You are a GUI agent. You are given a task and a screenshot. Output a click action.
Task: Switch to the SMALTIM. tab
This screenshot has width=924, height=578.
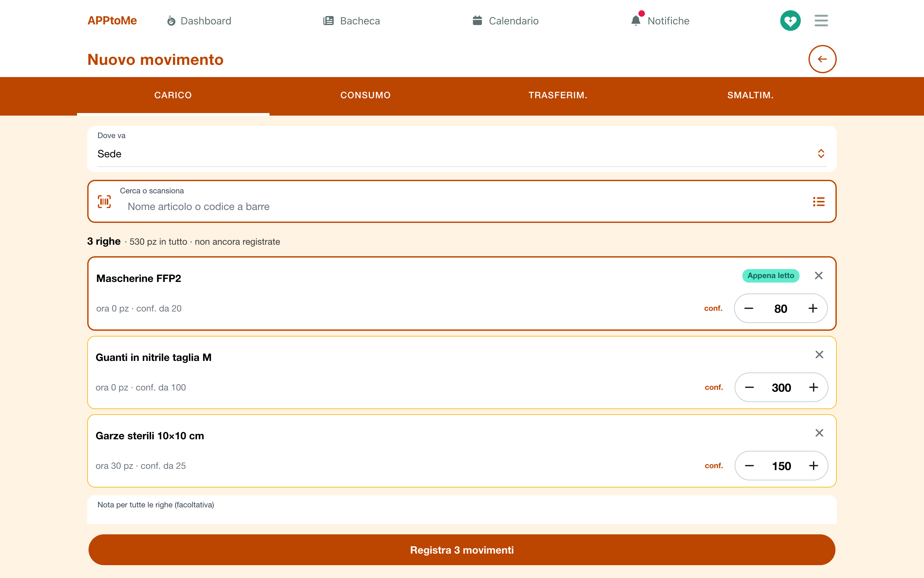pos(750,96)
